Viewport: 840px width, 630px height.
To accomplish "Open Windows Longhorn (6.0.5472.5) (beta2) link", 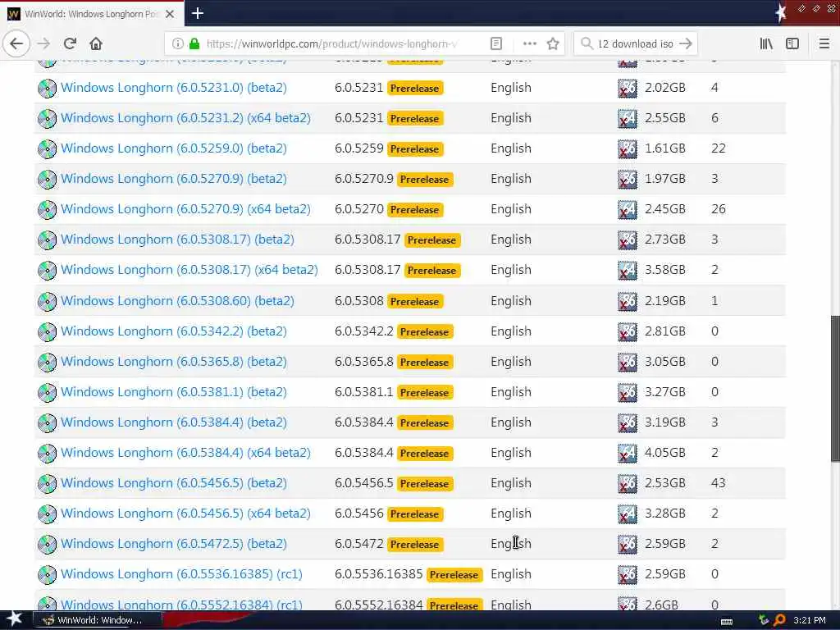I will point(174,544).
